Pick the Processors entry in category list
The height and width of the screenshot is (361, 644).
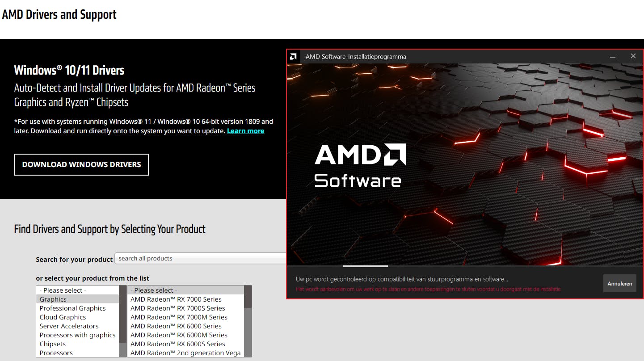[x=77, y=353]
